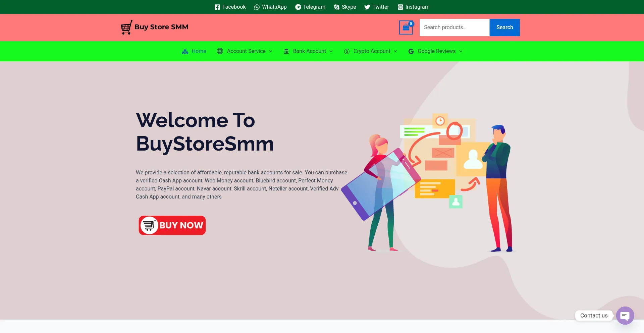The height and width of the screenshot is (333, 644).
Task: Click the WhatsApp icon in top bar
Action: tap(257, 7)
